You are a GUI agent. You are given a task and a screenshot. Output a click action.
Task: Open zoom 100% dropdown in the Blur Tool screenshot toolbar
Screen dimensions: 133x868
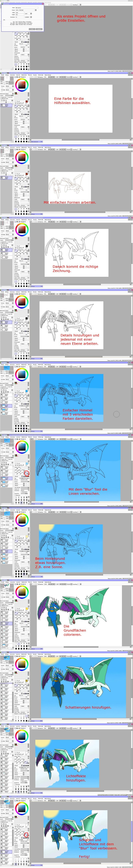[47, 439]
